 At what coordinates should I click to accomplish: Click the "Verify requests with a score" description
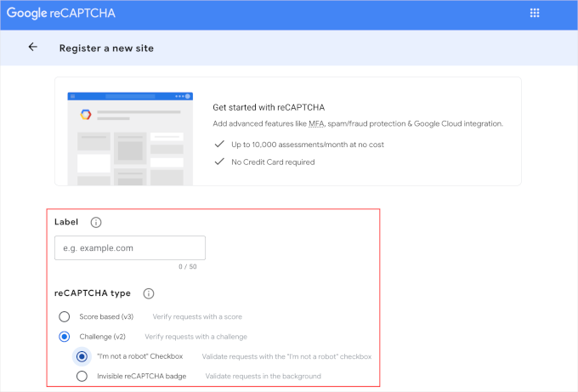(x=204, y=316)
